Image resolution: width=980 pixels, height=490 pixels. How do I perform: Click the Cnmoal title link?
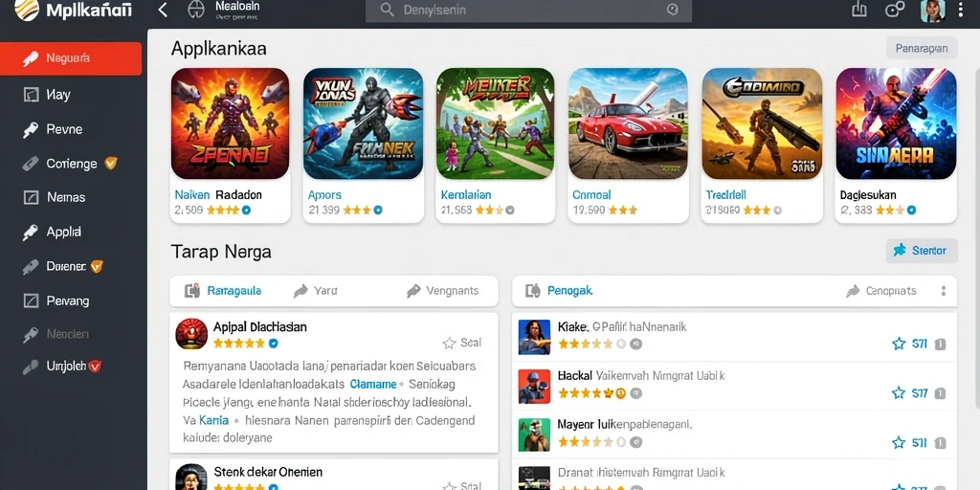click(x=591, y=195)
